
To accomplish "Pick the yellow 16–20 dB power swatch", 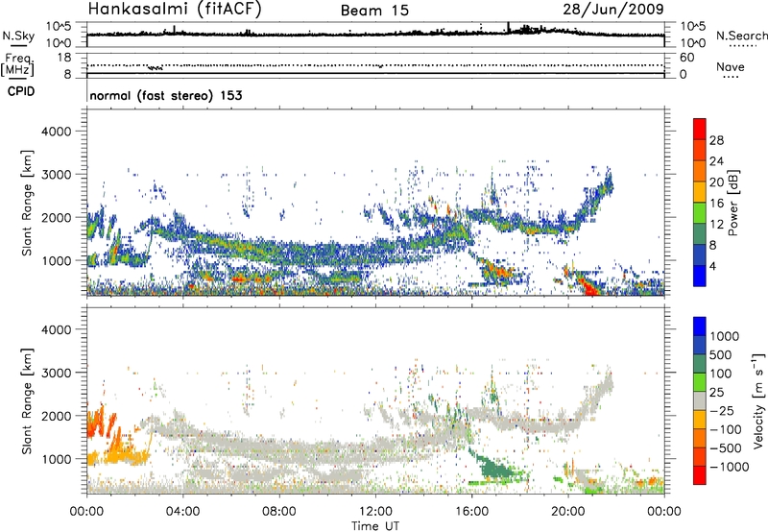I will [x=700, y=192].
